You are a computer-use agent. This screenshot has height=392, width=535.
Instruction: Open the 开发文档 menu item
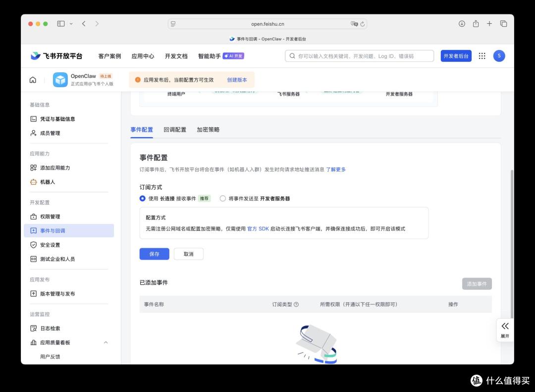pyautogui.click(x=176, y=56)
